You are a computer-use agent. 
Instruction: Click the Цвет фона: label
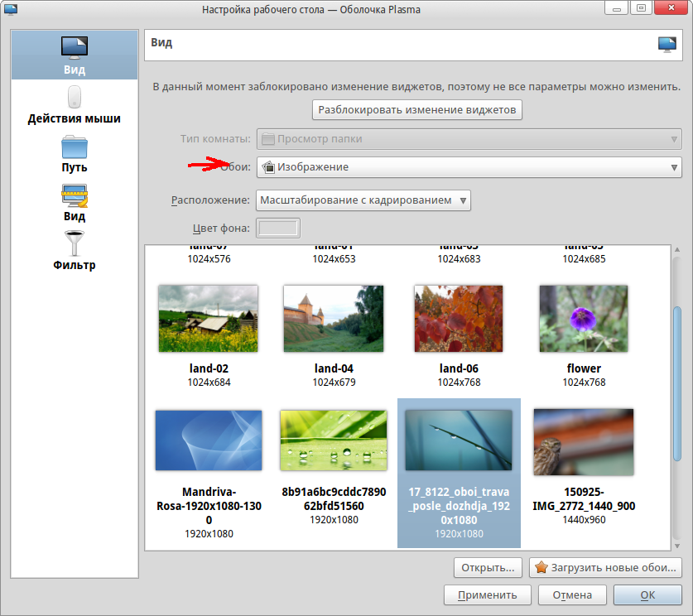(x=221, y=228)
